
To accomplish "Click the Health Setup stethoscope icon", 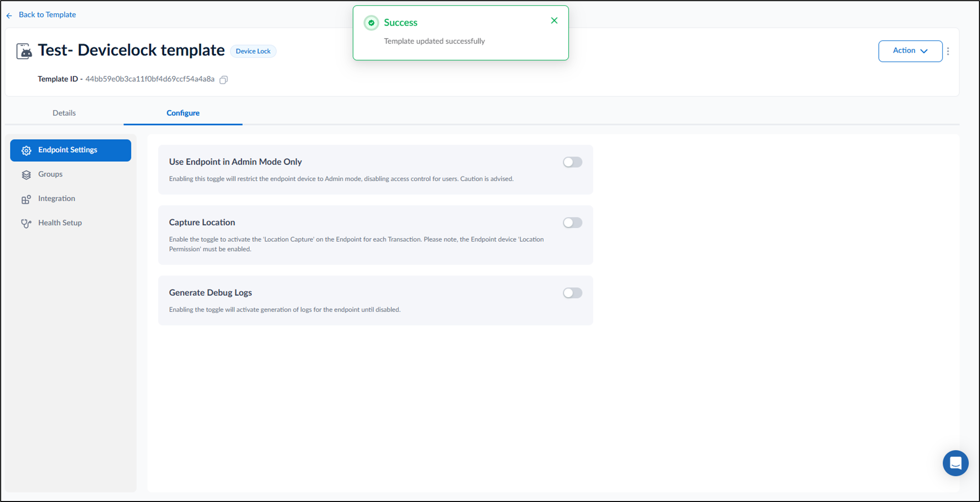I will pyautogui.click(x=26, y=223).
